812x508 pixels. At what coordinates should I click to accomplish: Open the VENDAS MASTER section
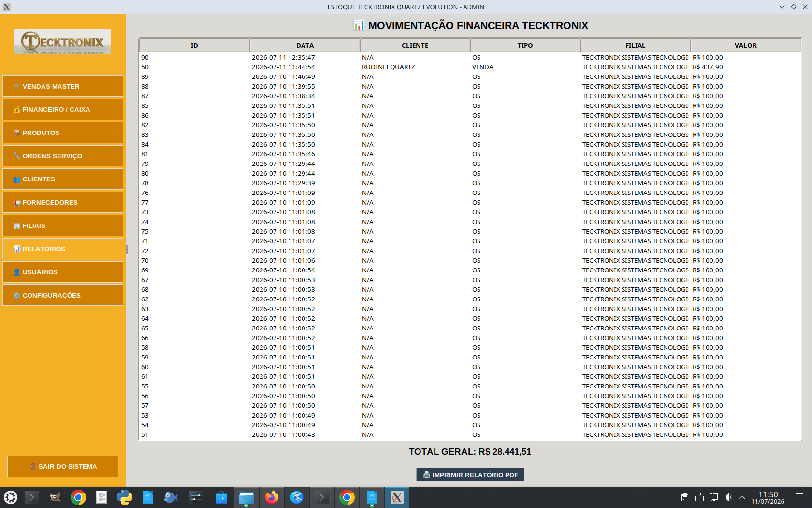63,86
